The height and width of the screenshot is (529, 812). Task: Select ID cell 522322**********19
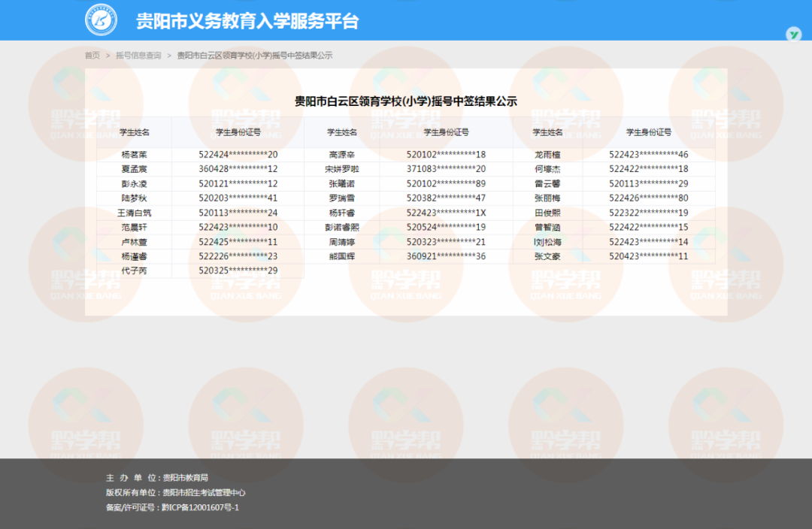click(x=648, y=213)
